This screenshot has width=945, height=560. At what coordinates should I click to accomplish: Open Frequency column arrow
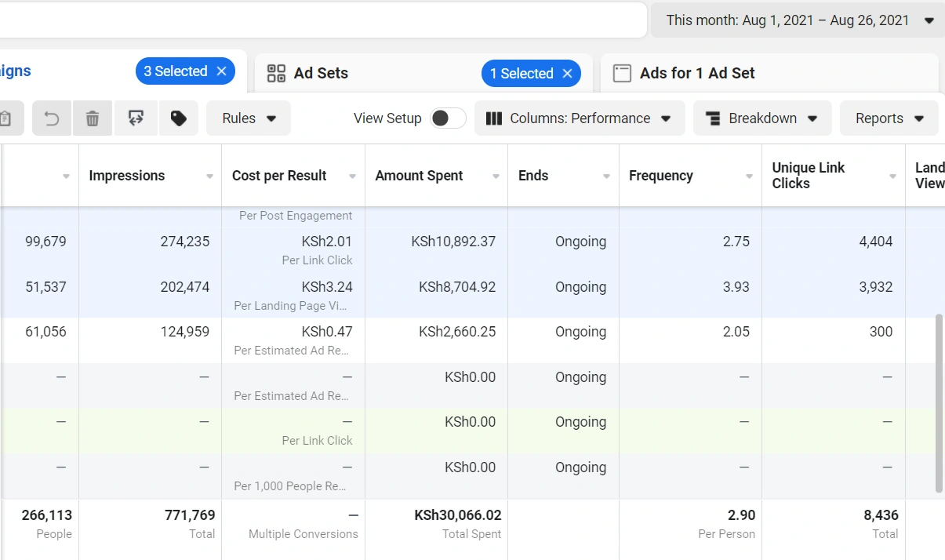[749, 176]
